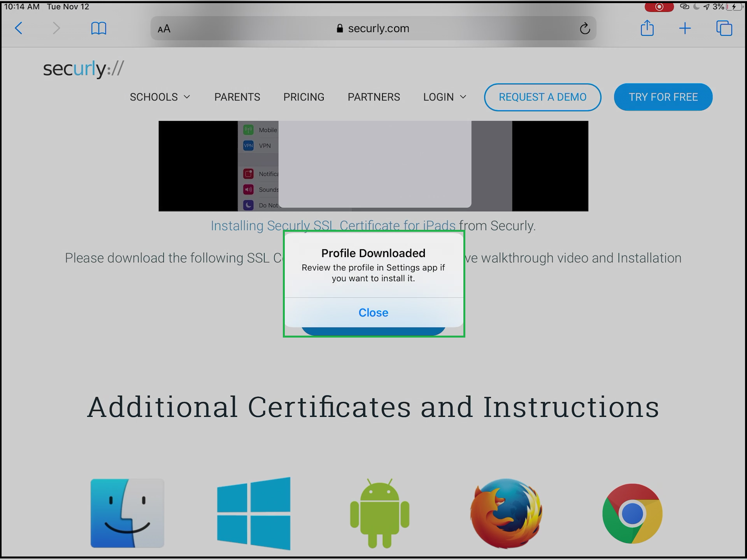Expand the SCHOOLS dropdown menu

(160, 97)
